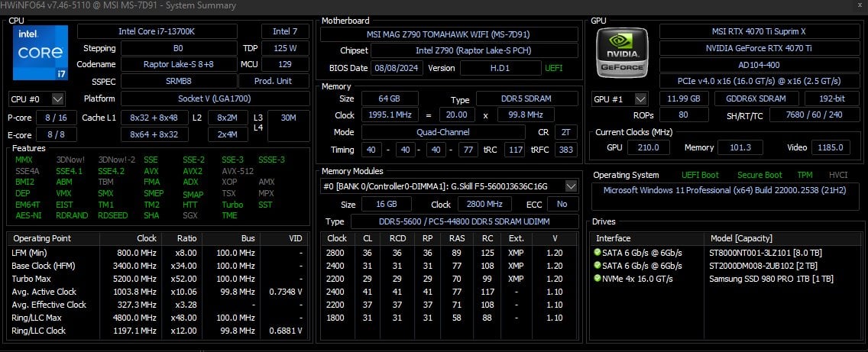
Task: Click the Model [Capacity] column header
Action: [x=781, y=238]
